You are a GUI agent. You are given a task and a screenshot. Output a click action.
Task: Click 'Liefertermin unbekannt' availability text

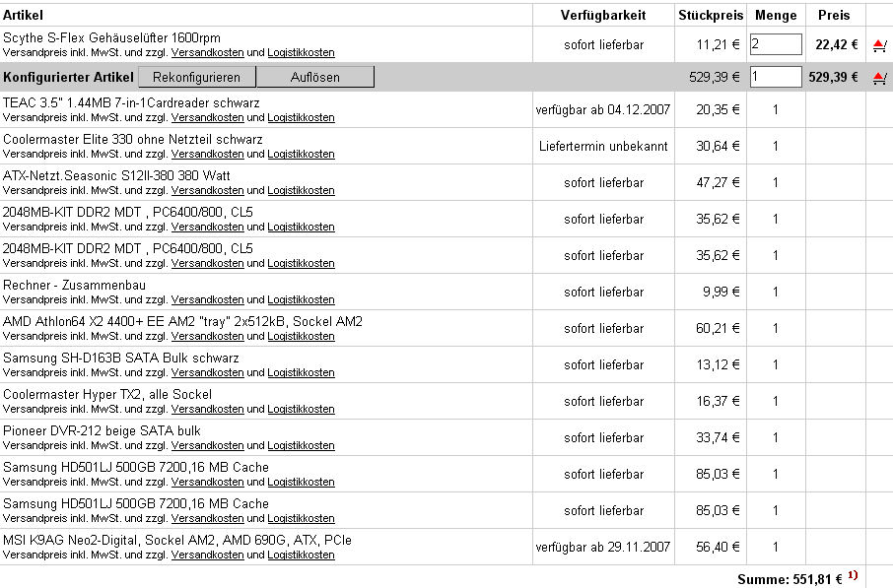coord(603,147)
